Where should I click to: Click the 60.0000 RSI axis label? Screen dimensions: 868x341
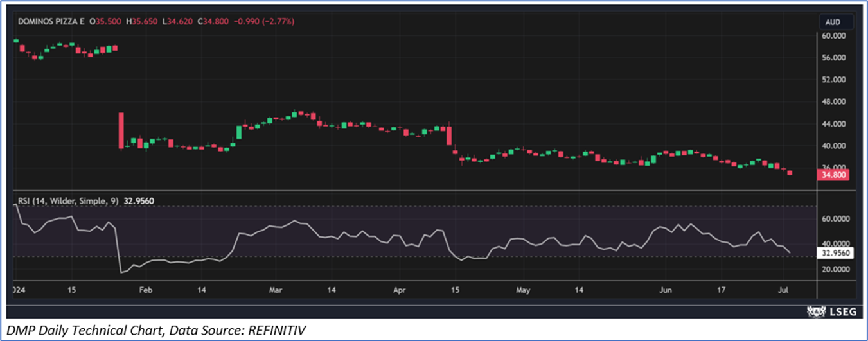pyautogui.click(x=835, y=219)
